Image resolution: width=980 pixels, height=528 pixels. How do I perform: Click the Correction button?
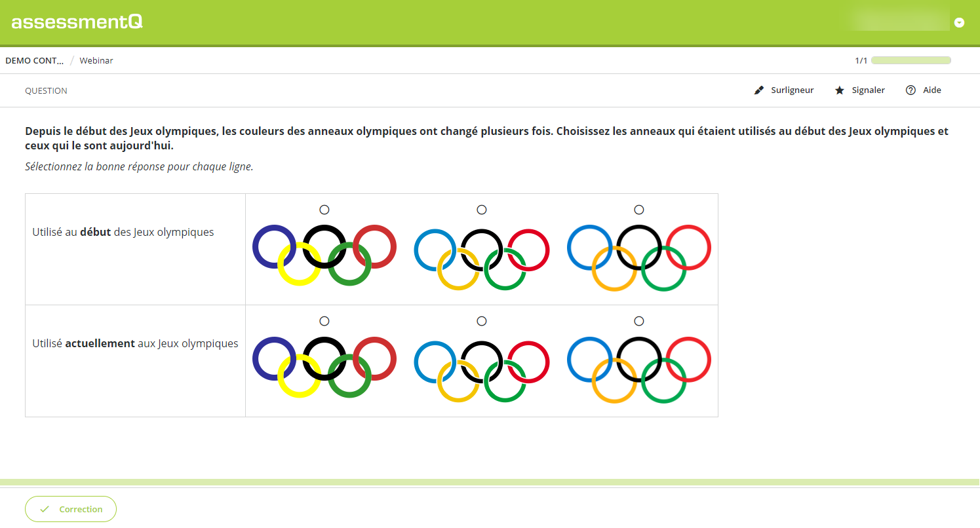tap(71, 509)
